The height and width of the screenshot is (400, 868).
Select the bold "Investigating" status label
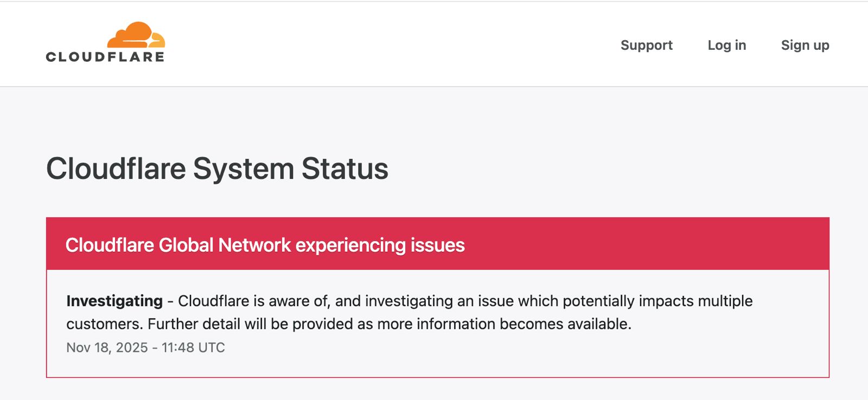pyautogui.click(x=114, y=301)
